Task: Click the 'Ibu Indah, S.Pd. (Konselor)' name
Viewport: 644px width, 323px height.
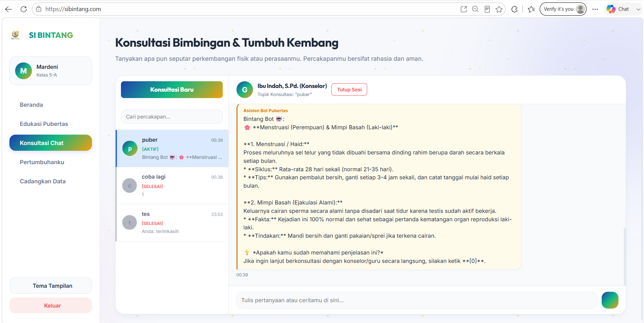Action: click(292, 86)
